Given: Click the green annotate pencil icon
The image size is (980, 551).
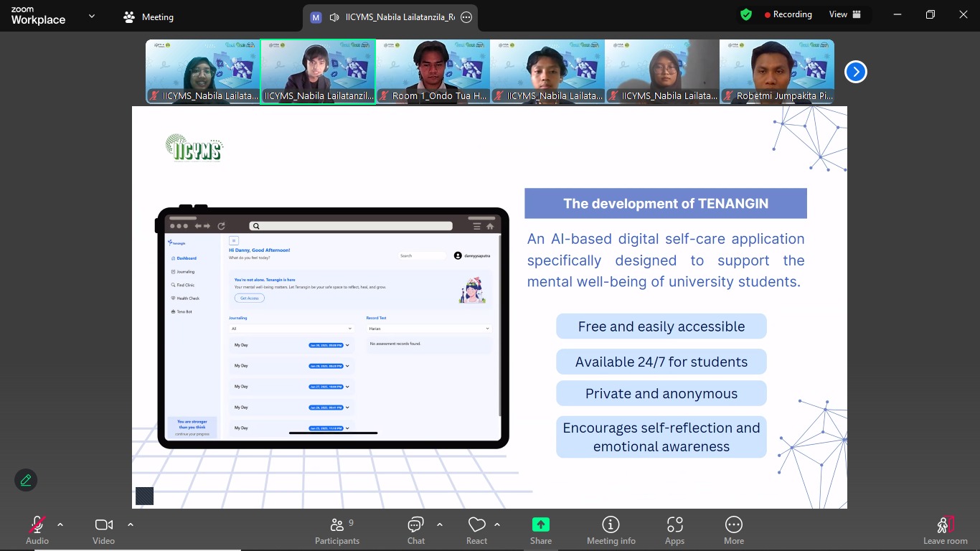Looking at the screenshot, I should pos(26,480).
